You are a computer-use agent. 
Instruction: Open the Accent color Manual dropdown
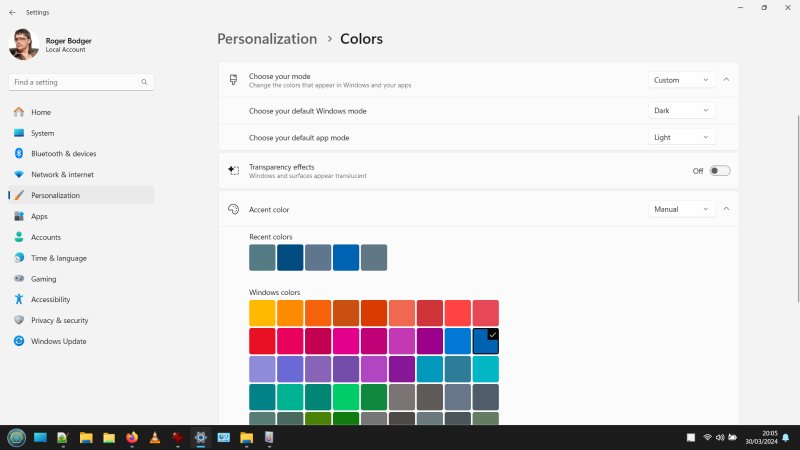pyautogui.click(x=681, y=209)
